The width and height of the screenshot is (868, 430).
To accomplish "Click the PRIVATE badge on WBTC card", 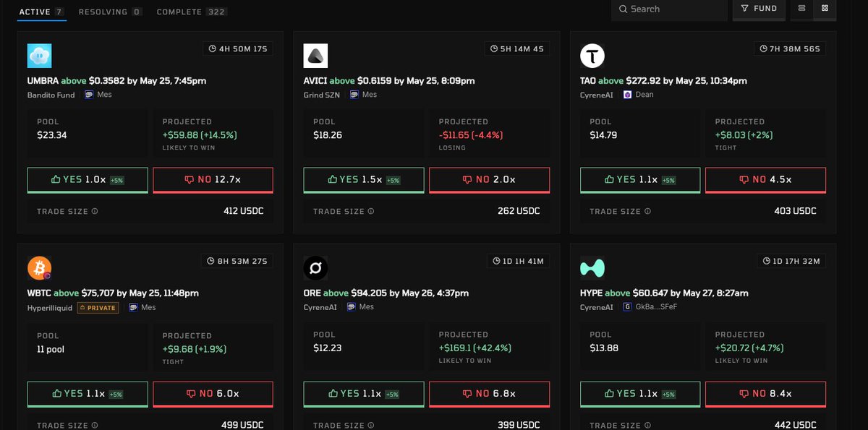I will click(x=98, y=307).
